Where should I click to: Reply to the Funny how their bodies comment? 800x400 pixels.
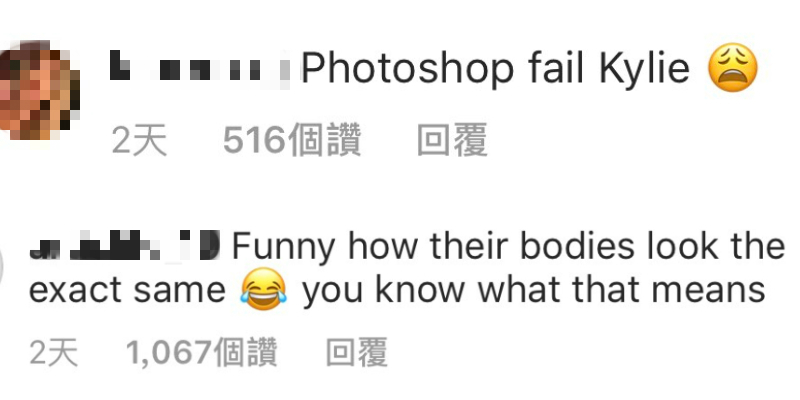point(357,352)
